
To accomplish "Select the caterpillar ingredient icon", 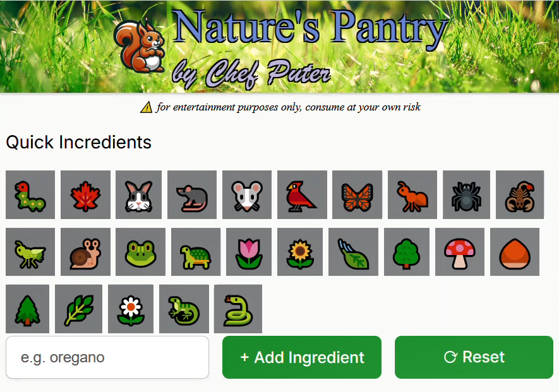I will click(30, 194).
